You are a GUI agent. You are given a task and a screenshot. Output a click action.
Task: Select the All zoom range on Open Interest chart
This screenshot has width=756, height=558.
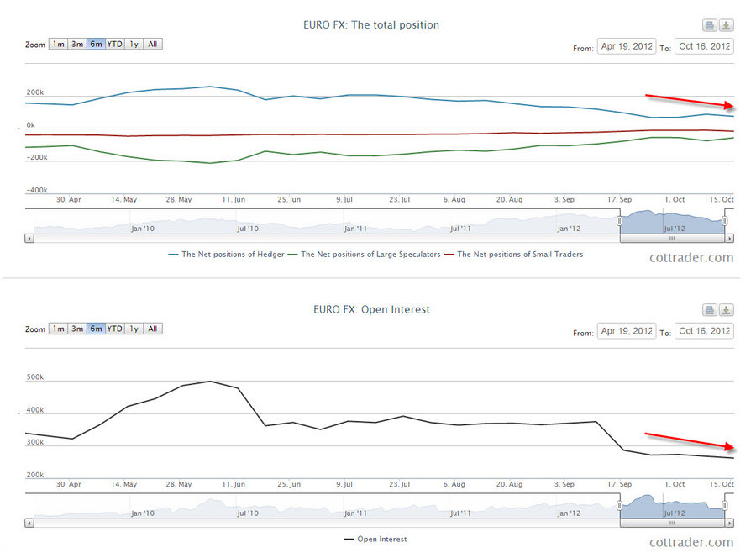click(152, 329)
